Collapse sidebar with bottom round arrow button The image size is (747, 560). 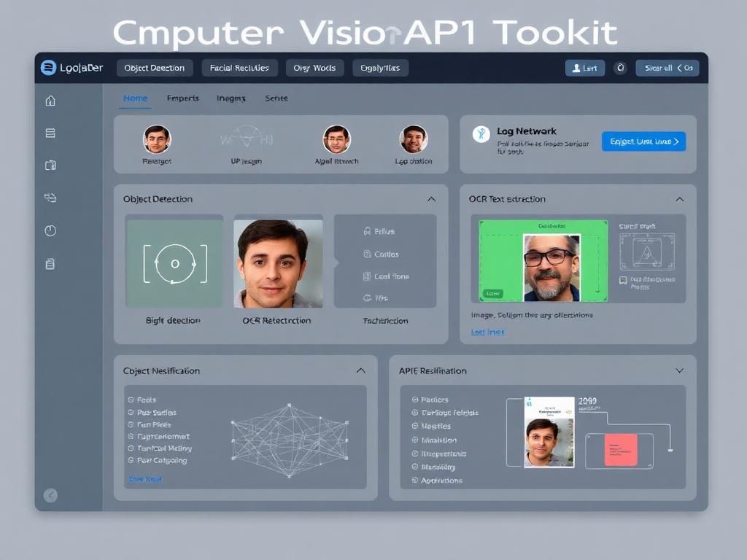point(50,495)
